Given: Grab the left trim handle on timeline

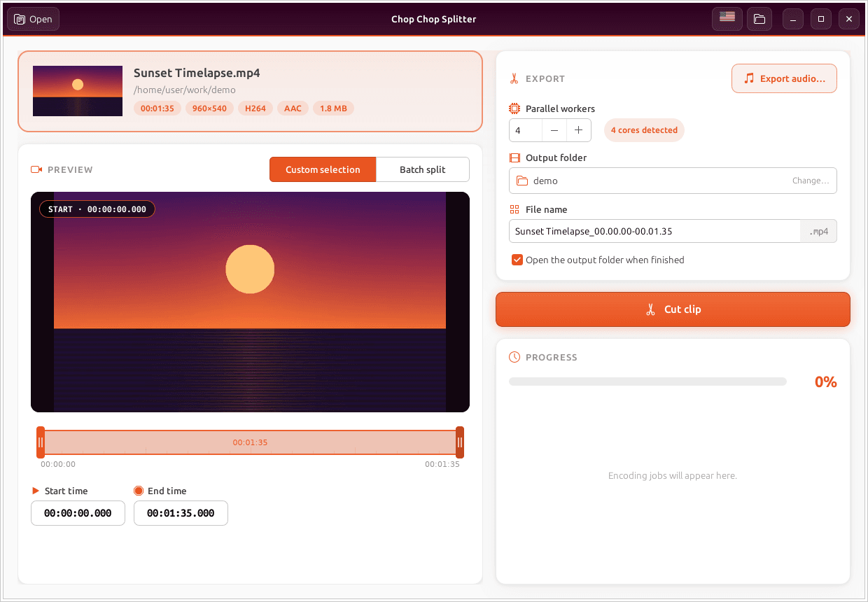Looking at the screenshot, I should (x=41, y=442).
